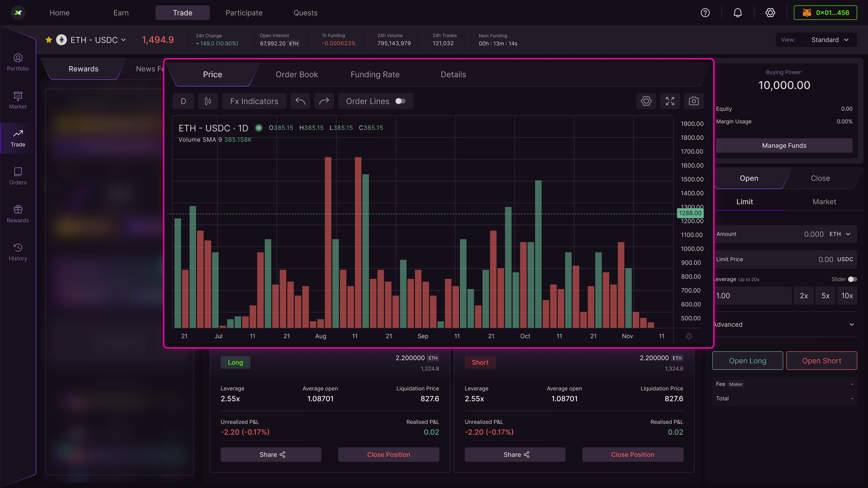The image size is (868, 488).
Task: Switch to the Details tab
Action: click(453, 74)
